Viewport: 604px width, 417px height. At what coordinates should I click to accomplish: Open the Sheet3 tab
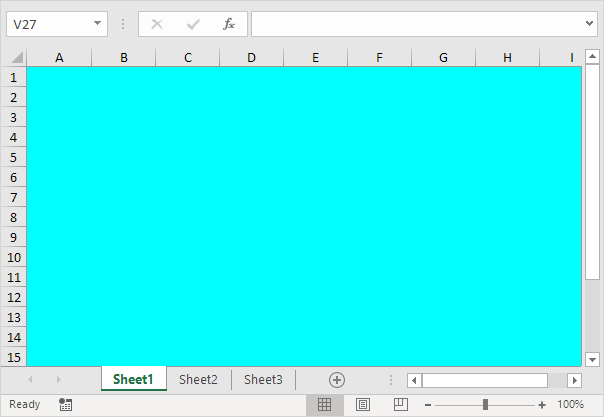click(263, 380)
